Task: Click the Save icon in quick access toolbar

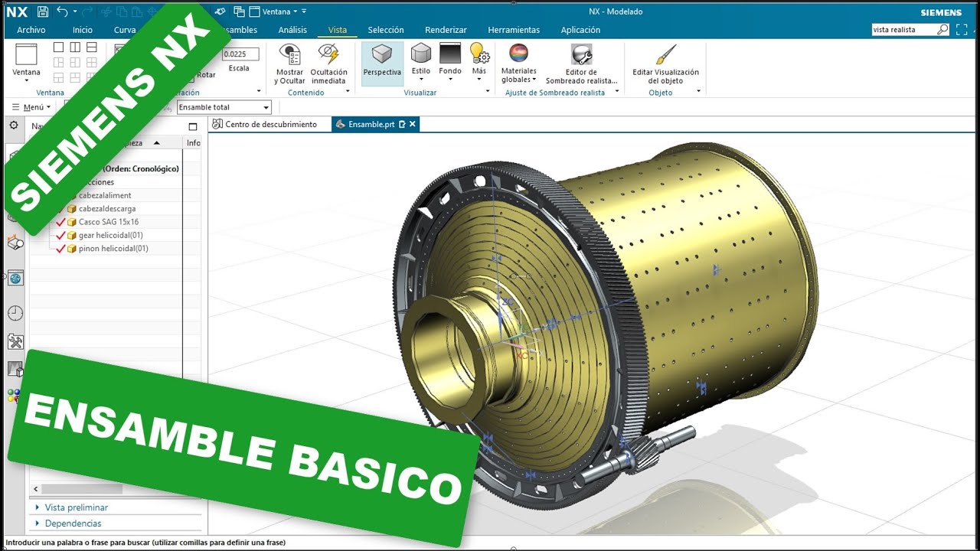Action: [43, 11]
